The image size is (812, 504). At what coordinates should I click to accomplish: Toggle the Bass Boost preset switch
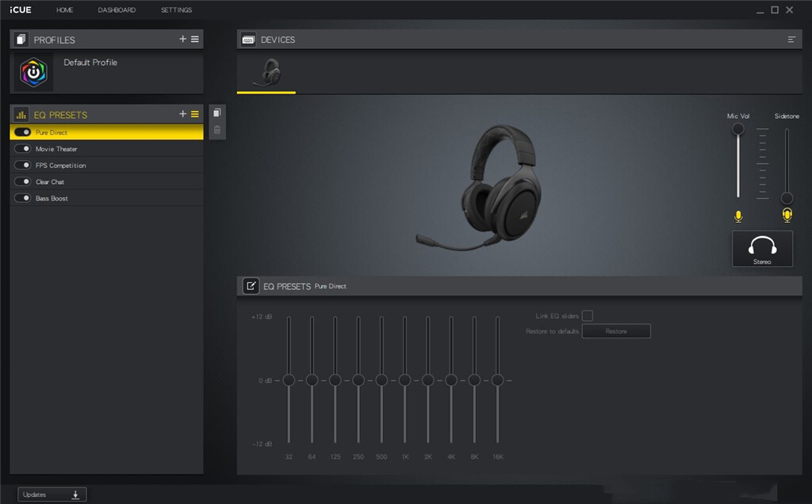22,198
